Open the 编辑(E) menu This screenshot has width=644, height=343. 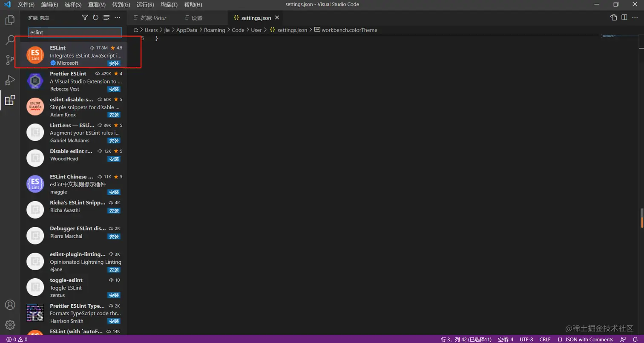pyautogui.click(x=50, y=5)
